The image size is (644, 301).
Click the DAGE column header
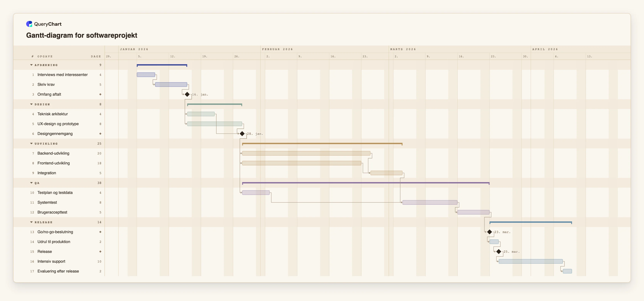pyautogui.click(x=96, y=56)
